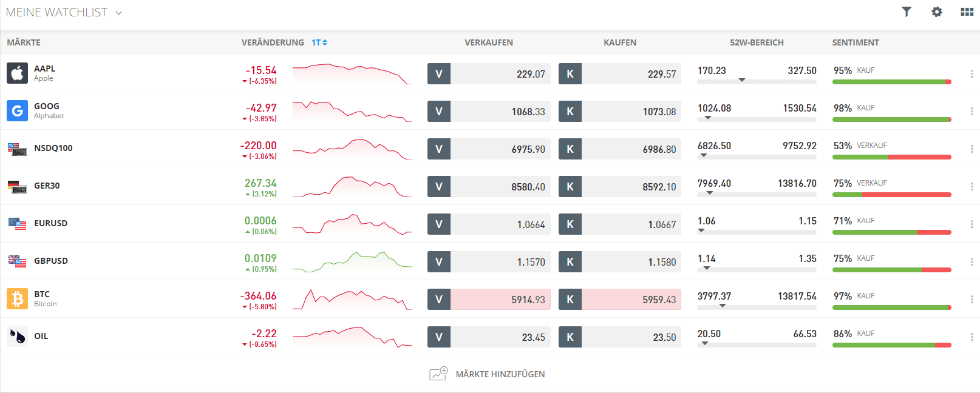Sell NSDQ100 at 6975.90
This screenshot has width=980, height=393.
pyautogui.click(x=489, y=149)
